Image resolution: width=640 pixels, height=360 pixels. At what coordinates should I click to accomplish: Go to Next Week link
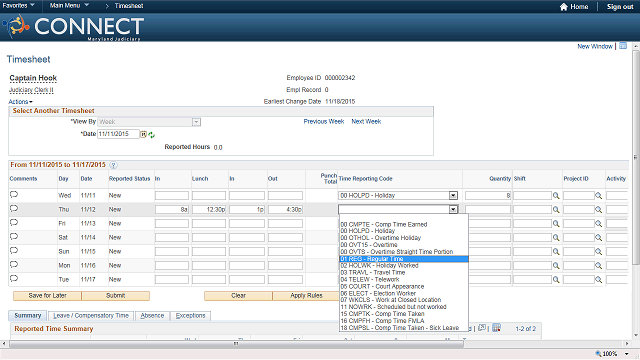pos(366,122)
